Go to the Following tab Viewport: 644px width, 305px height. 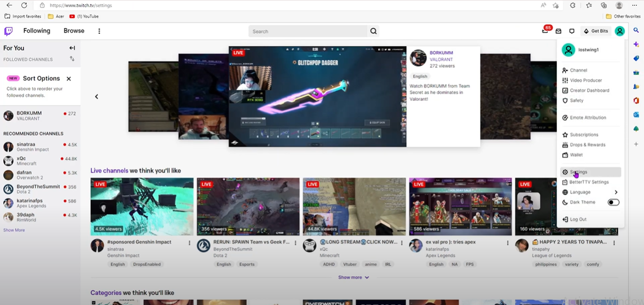[37, 31]
